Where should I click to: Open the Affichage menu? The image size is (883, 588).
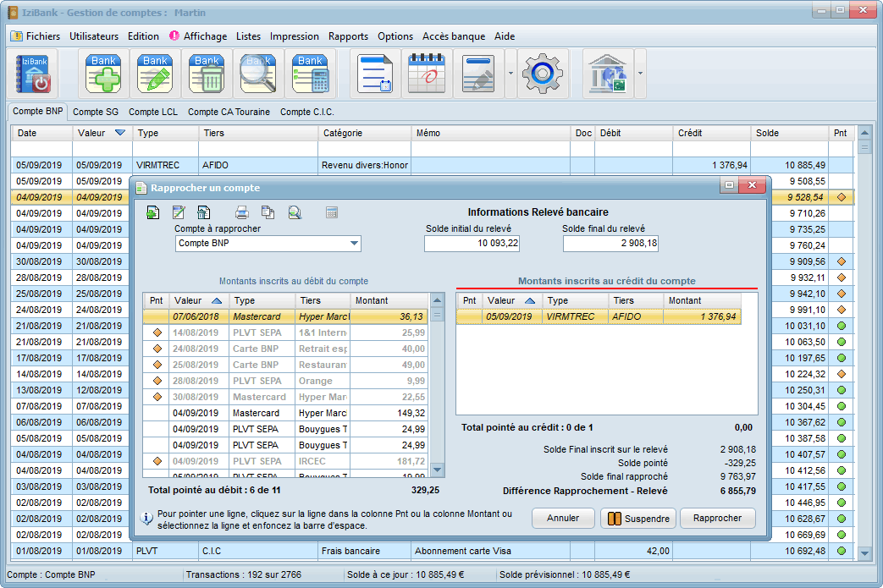205,36
